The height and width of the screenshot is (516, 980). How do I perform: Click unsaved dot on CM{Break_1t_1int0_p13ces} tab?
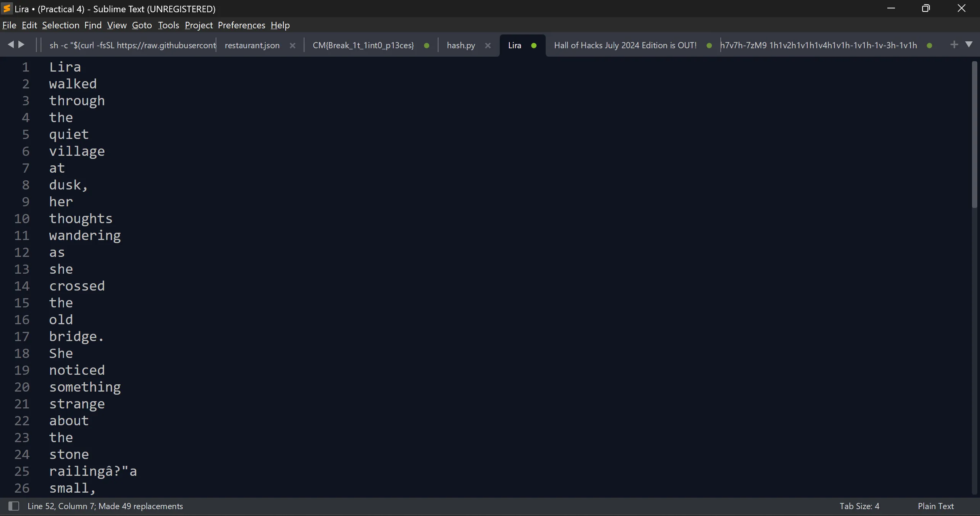pyautogui.click(x=426, y=46)
